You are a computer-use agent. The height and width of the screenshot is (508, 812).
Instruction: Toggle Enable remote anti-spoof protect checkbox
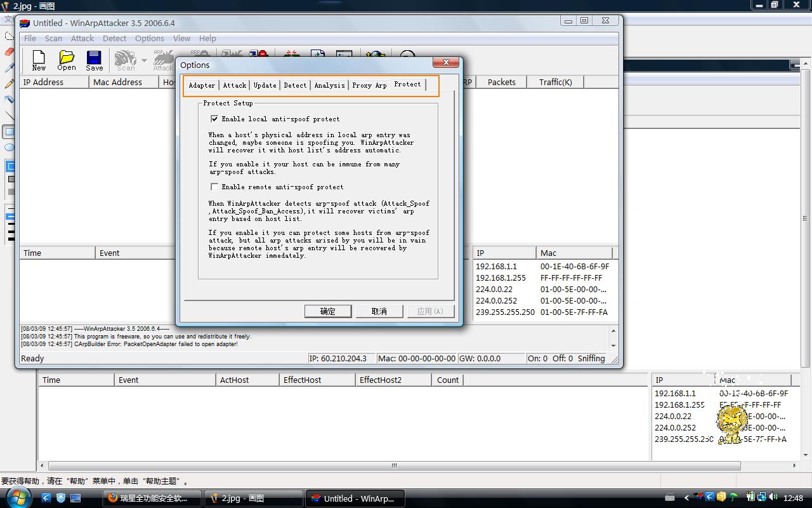214,187
